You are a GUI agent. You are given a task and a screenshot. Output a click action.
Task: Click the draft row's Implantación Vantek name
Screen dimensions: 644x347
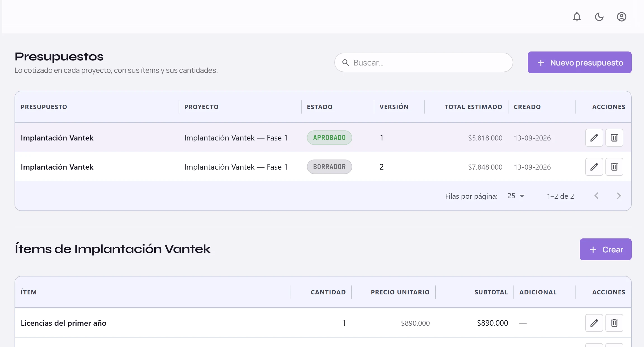pyautogui.click(x=57, y=167)
